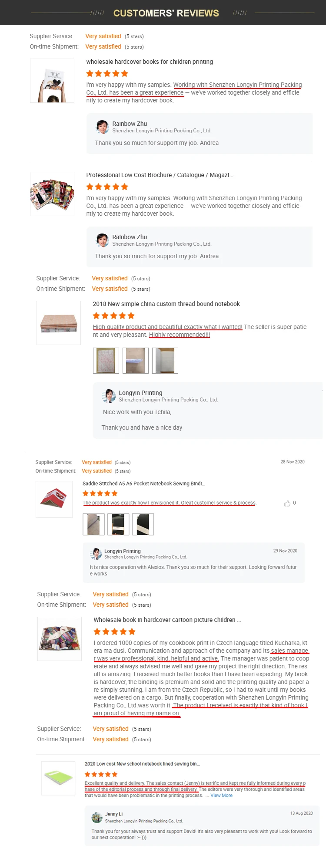This screenshot has width=326, height=868.
Task: Click Longyin Printing avatar beside the Tehila reply
Action: click(109, 396)
